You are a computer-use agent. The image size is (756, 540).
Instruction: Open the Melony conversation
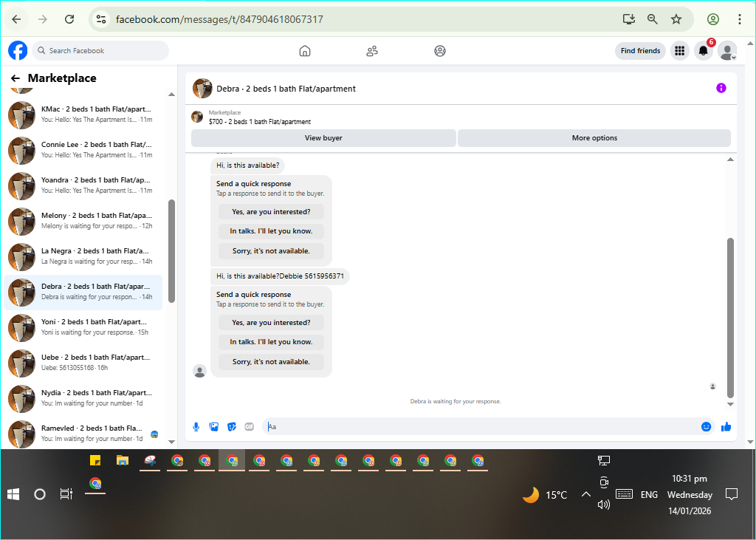pos(83,221)
